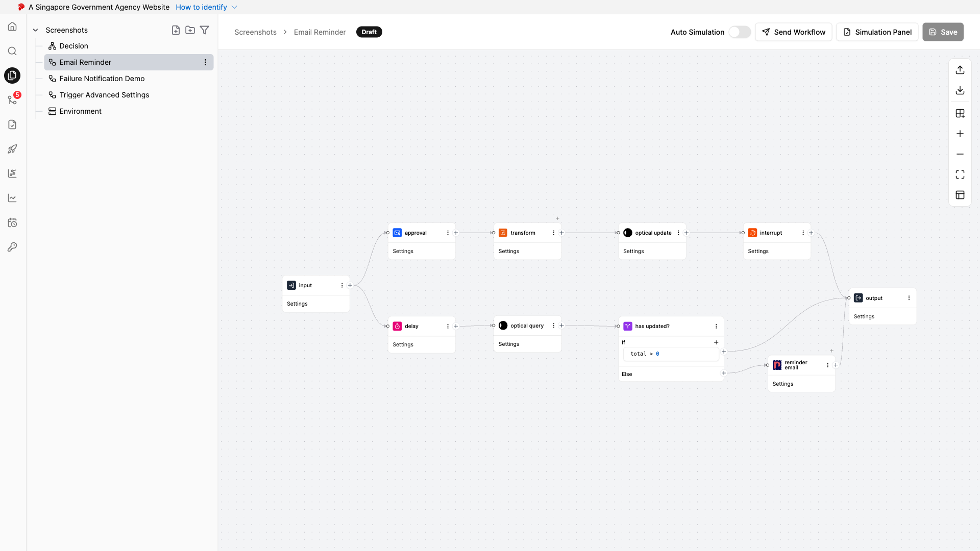Open the Simulation Panel button
The width and height of the screenshot is (980, 551).
[x=877, y=32]
